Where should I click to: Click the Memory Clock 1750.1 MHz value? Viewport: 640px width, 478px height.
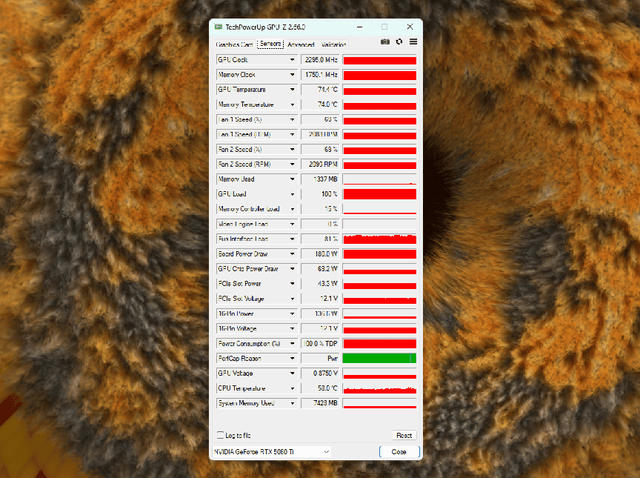point(320,75)
